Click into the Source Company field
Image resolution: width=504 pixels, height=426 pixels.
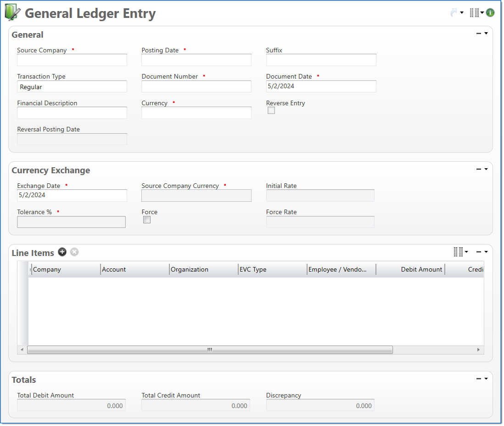coord(72,60)
